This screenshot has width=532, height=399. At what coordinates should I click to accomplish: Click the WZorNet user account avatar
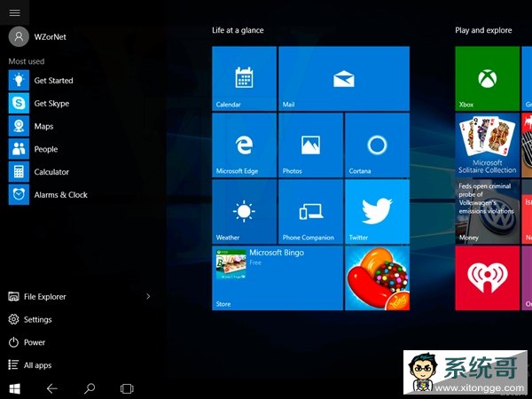[x=19, y=36]
